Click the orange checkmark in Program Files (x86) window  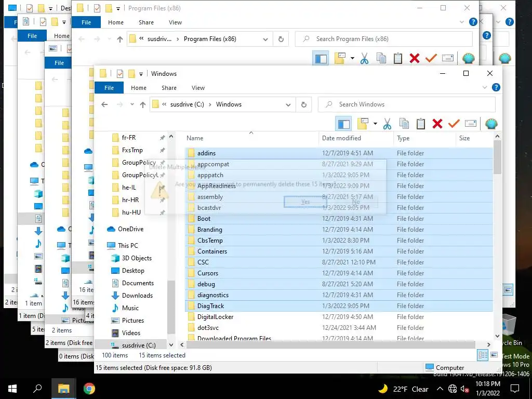click(x=431, y=58)
